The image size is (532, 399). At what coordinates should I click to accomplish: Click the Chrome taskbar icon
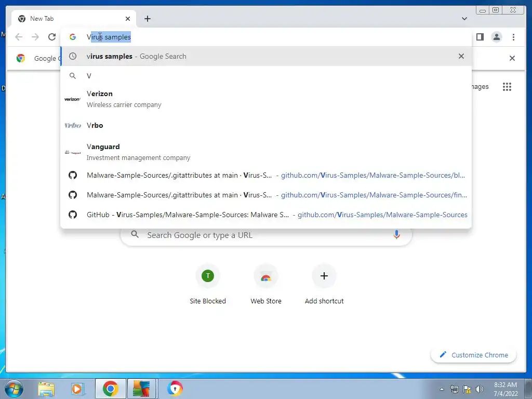(111, 389)
